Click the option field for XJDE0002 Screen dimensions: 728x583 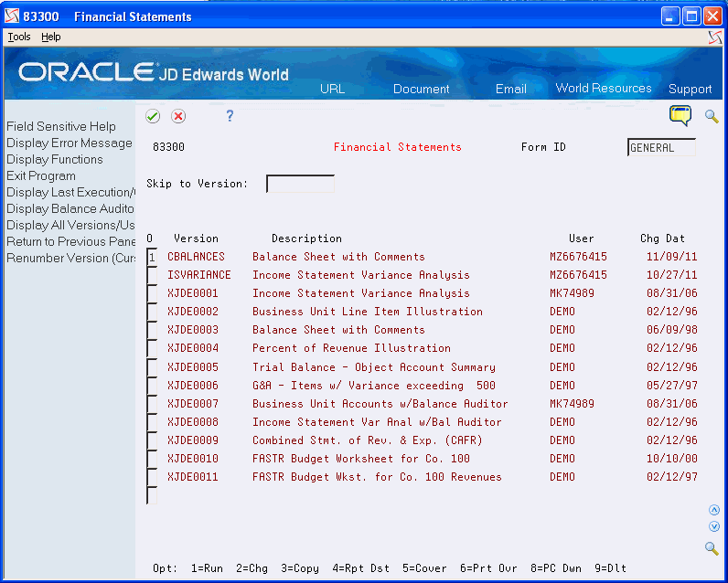tap(152, 312)
